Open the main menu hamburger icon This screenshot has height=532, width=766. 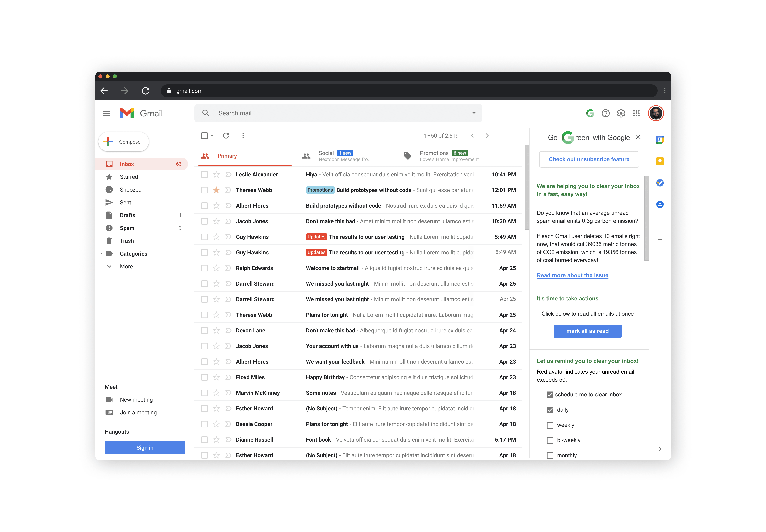[x=106, y=113]
